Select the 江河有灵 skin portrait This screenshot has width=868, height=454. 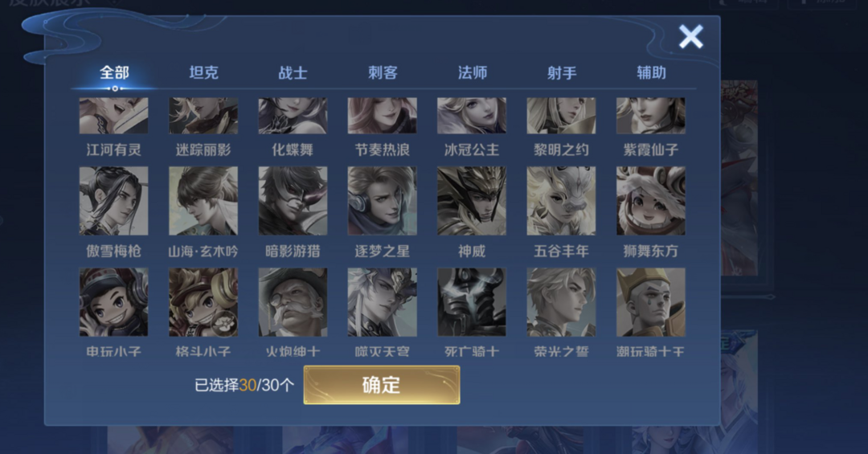click(113, 116)
